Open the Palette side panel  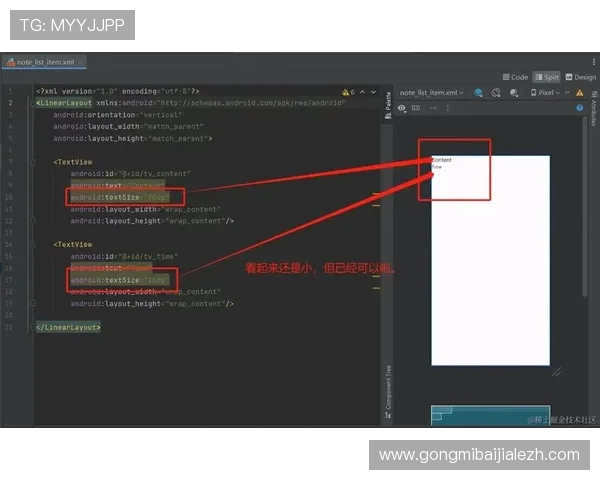pos(388,102)
